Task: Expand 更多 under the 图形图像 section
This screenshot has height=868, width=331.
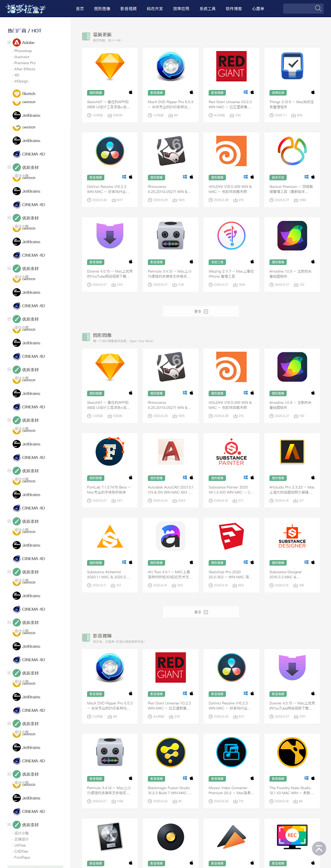Action: [201, 612]
